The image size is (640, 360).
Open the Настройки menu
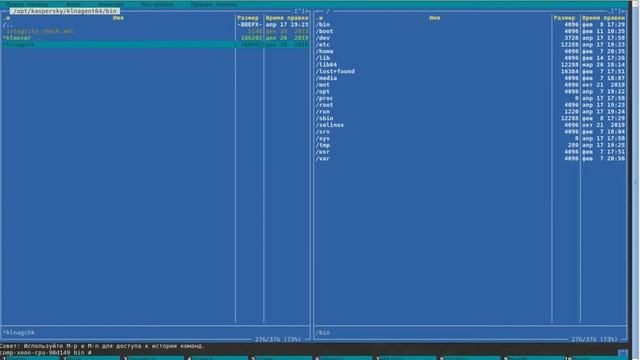click(157, 4)
